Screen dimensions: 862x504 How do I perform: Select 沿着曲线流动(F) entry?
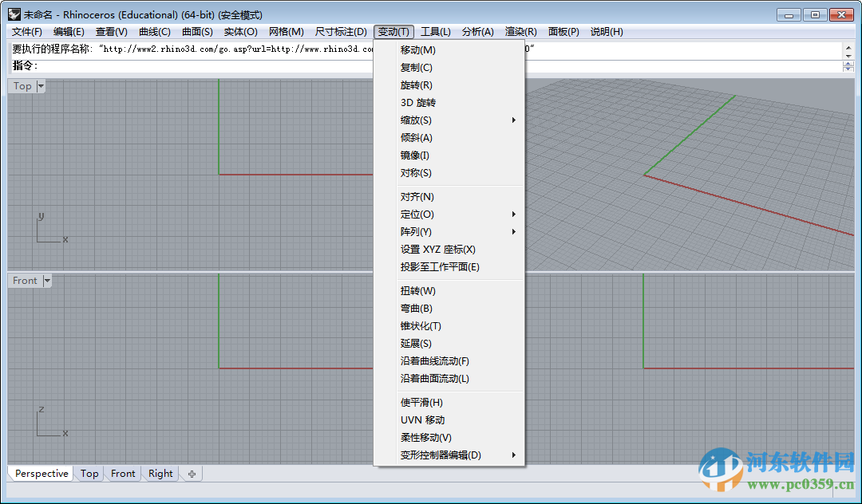[x=449, y=361]
